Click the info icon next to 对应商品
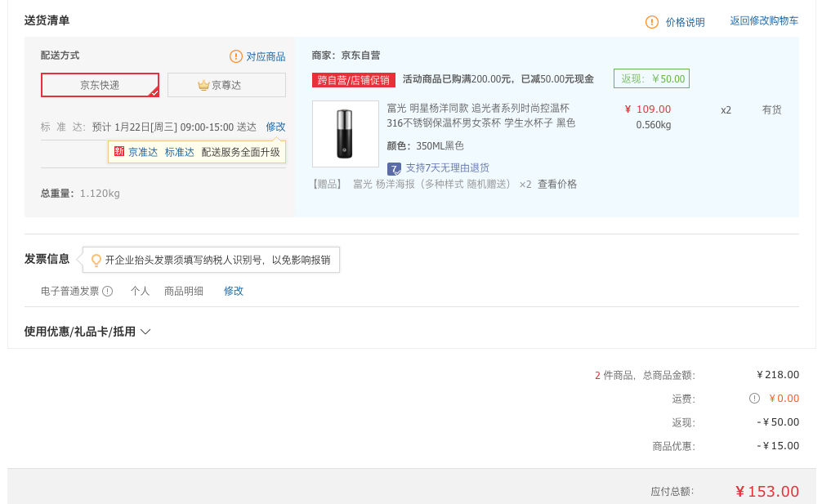822x504 pixels. pos(236,56)
